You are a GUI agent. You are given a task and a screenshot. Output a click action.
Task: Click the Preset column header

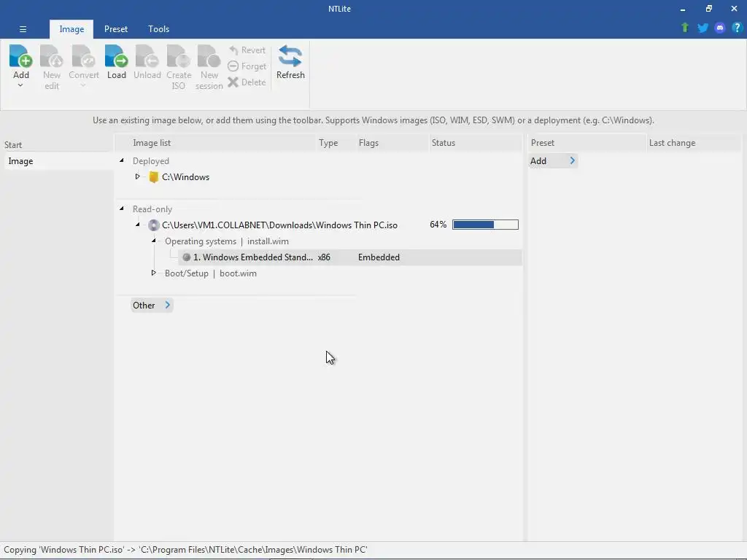click(x=587, y=143)
